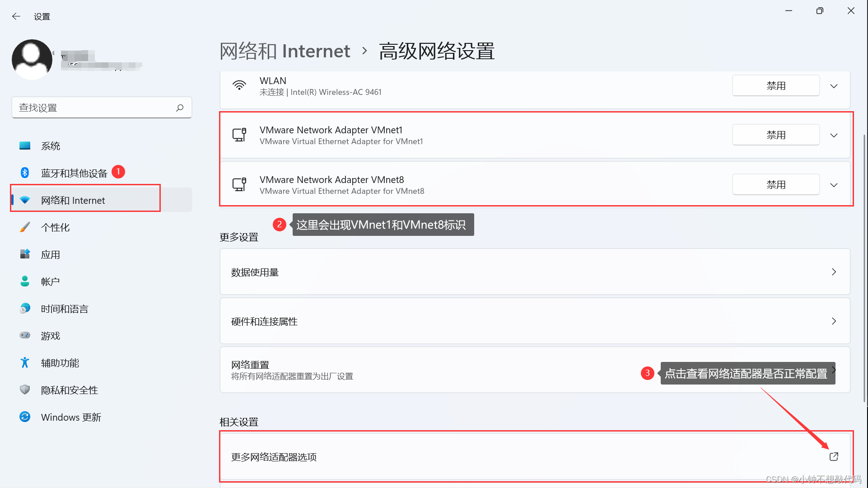Click the VMnet1 adapter icon
The height and width of the screenshot is (488, 868).
coord(239,135)
